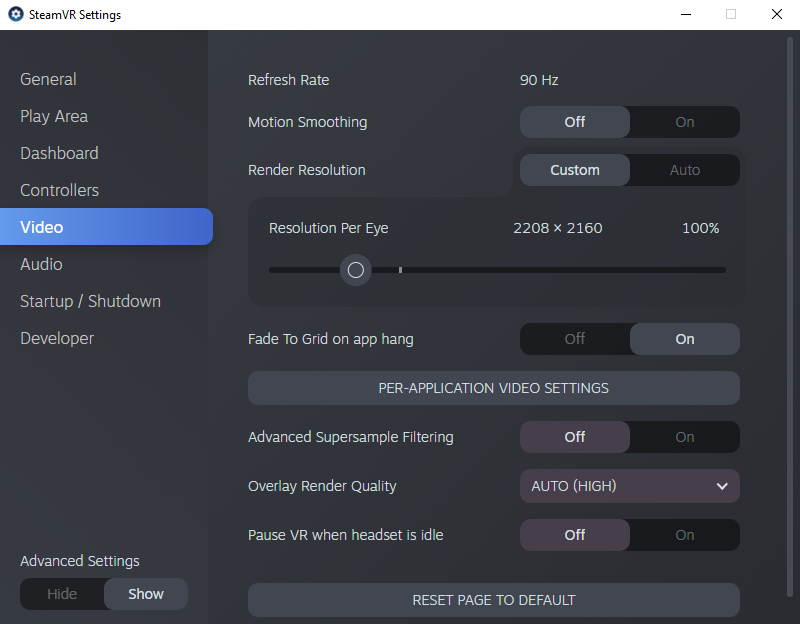Image resolution: width=800 pixels, height=624 pixels.
Task: Turn Motion Smoothing On
Action: point(685,122)
